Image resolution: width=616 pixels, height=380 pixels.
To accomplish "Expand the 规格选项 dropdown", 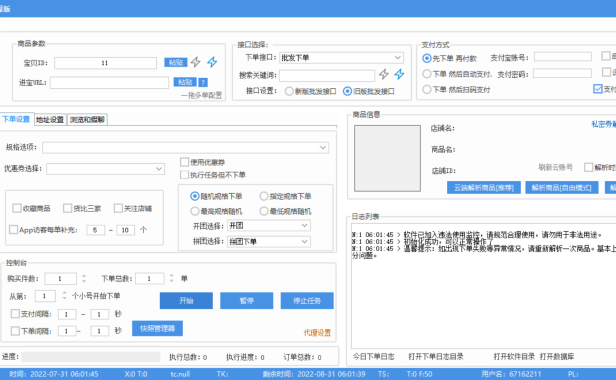I will point(185,147).
